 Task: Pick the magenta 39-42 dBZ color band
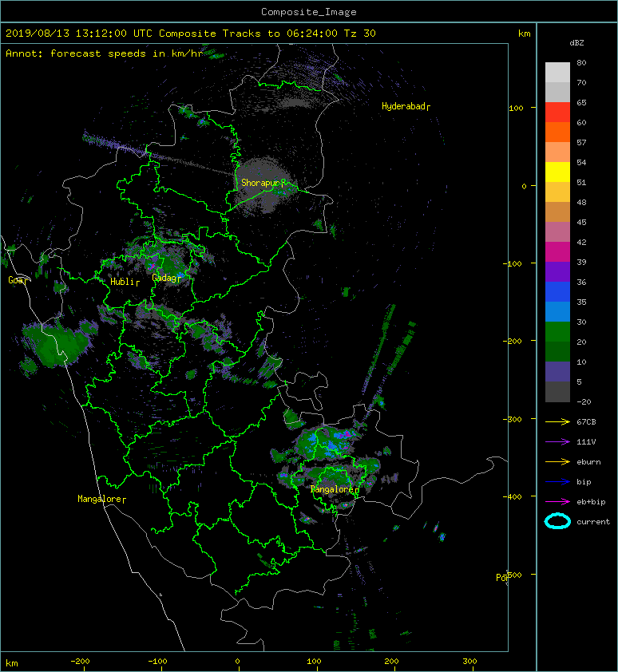tap(557, 252)
